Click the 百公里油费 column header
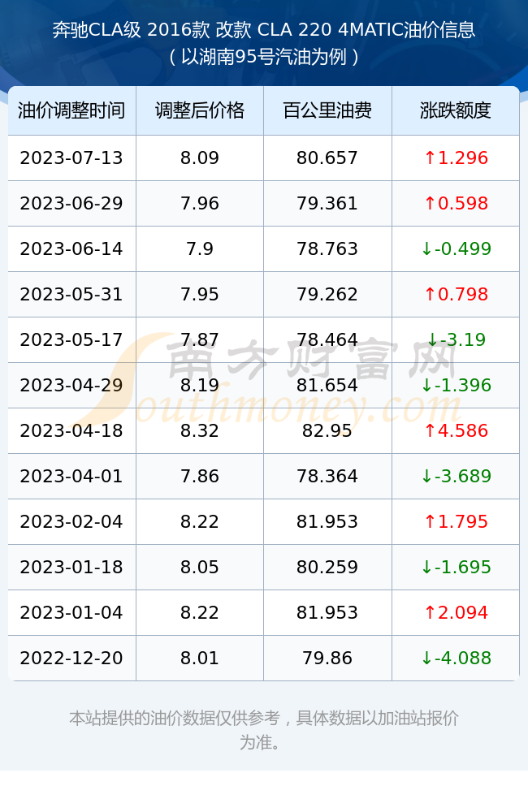 (x=327, y=110)
